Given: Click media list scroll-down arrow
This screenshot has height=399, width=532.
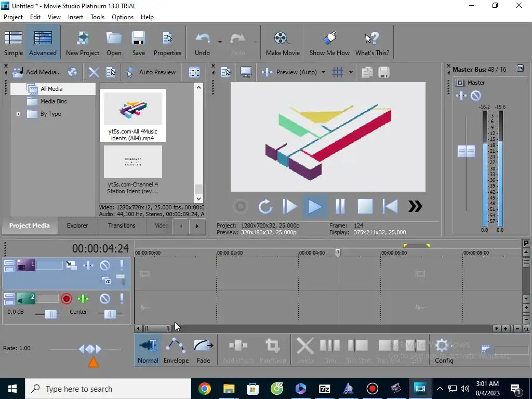Looking at the screenshot, I should (198, 199).
